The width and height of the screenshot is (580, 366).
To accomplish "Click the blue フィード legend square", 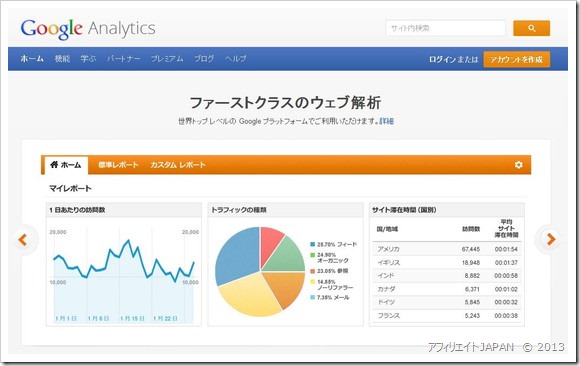I will 312,244.
